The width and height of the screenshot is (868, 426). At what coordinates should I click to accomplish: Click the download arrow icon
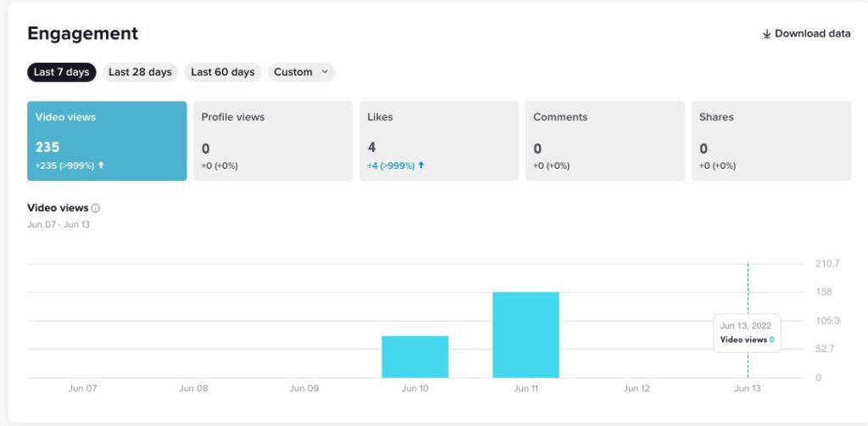coord(766,34)
